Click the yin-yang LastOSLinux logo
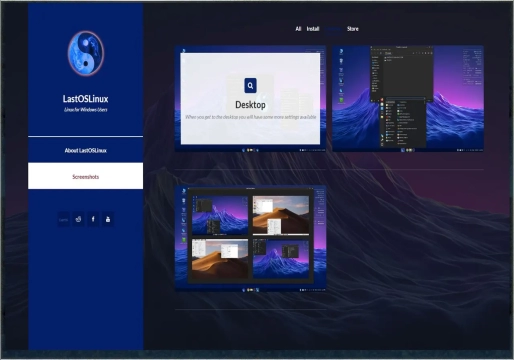 86,53
